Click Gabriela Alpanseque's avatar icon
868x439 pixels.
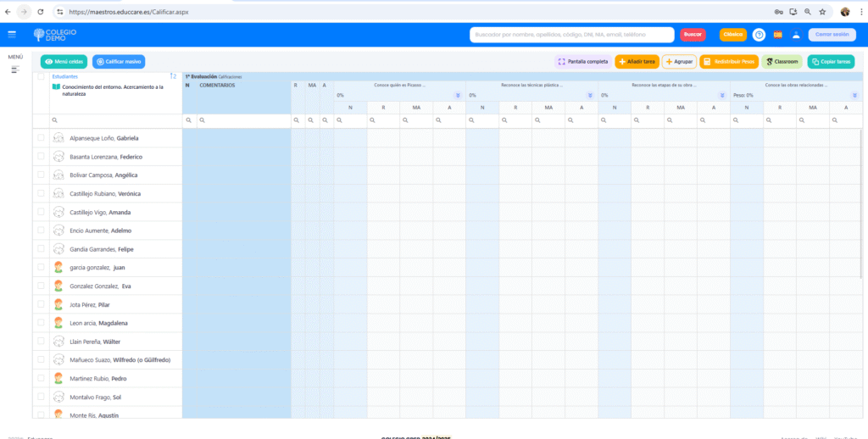(x=58, y=138)
